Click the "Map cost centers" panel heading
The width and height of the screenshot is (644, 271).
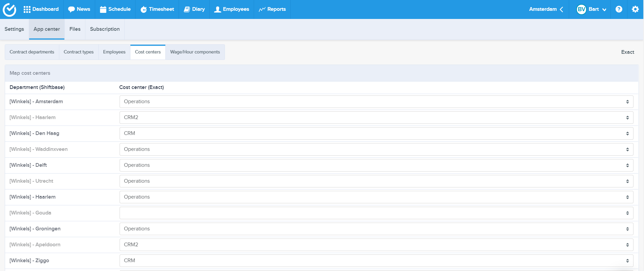point(30,73)
